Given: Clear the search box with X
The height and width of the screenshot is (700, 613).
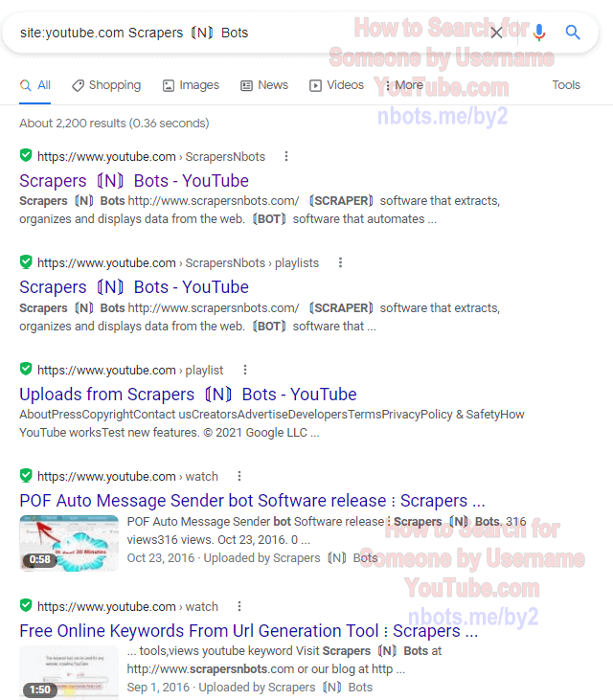Looking at the screenshot, I should tap(496, 33).
